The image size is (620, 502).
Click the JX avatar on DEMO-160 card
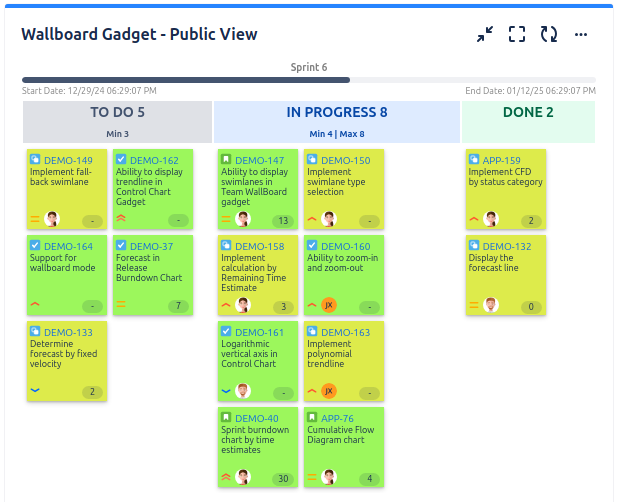click(329, 305)
